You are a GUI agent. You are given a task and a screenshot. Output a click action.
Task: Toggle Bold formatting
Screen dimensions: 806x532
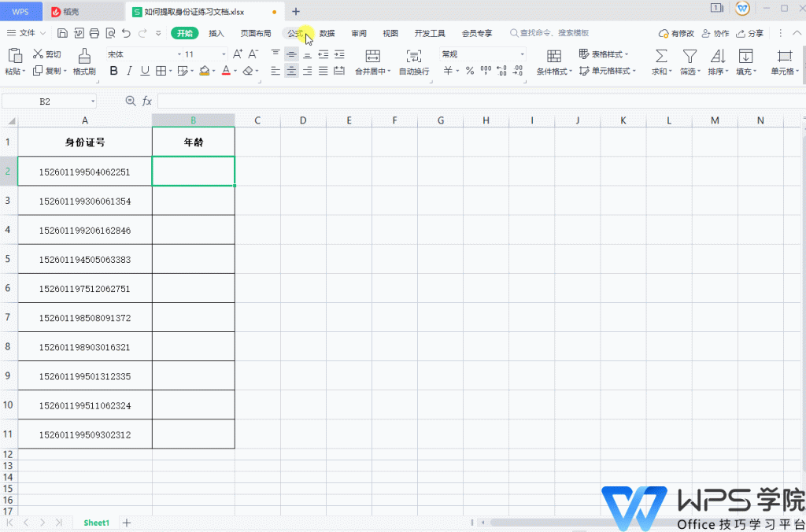tap(114, 71)
